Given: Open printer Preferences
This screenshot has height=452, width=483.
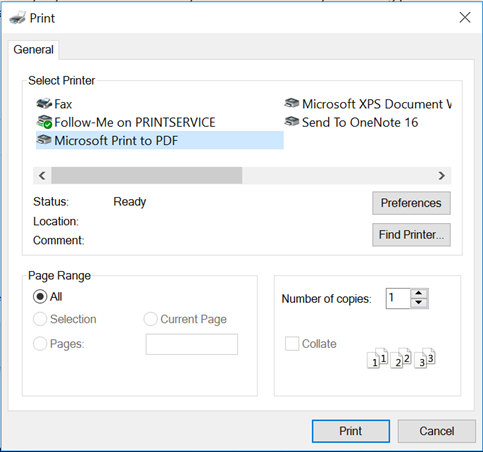Looking at the screenshot, I should pyautogui.click(x=411, y=203).
